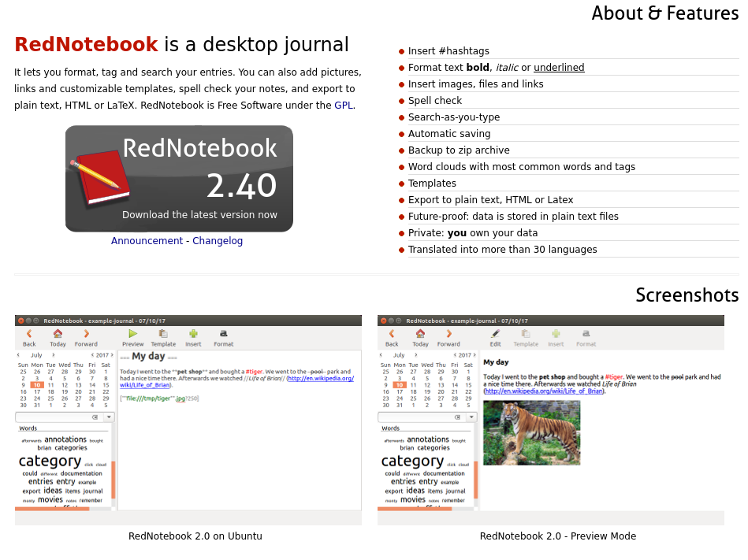Viewport: 748px width, 560px height.
Task: Click the caption 'RedNotebook 2.0 on Ubuntu'
Action: click(195, 536)
